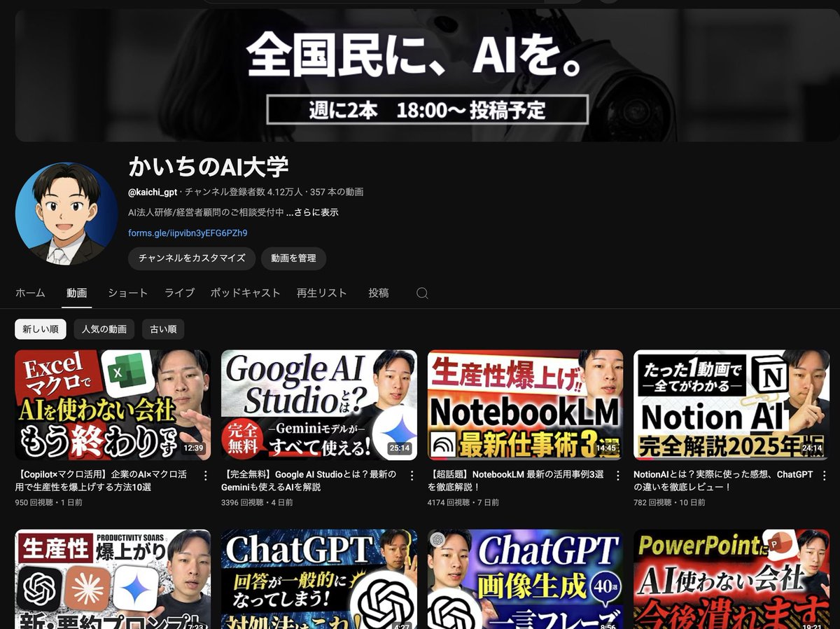Open the channel avatar picture
Screen dimensions: 840x629
click(x=66, y=214)
